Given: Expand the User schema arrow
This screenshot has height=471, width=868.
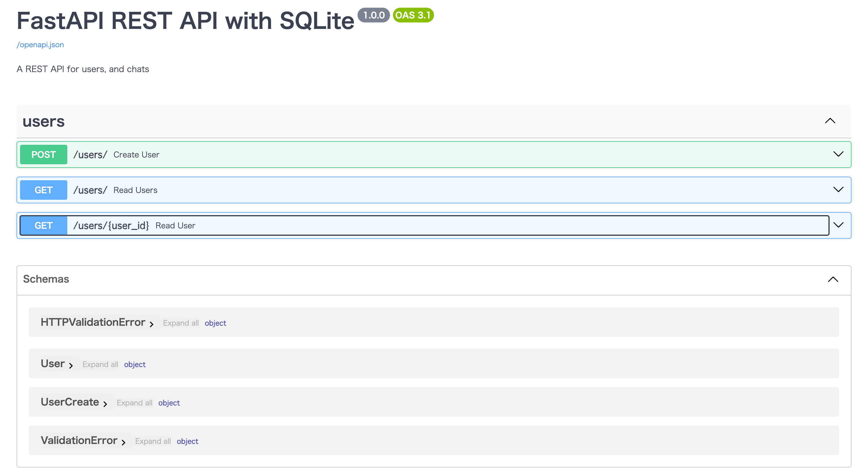Looking at the screenshot, I should click(71, 366).
